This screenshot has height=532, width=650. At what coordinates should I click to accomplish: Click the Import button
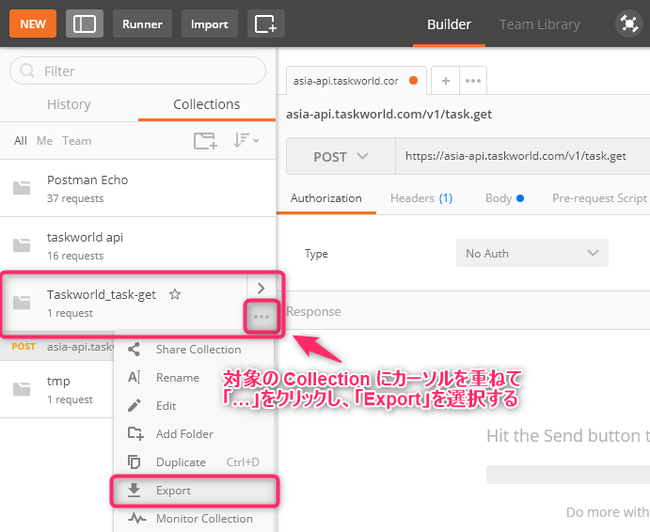tap(209, 24)
